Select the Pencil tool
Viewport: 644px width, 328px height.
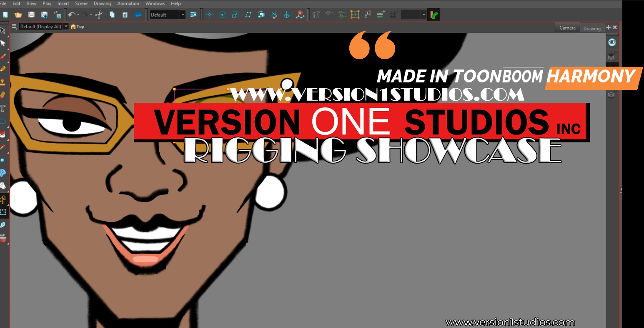[x=3, y=69]
